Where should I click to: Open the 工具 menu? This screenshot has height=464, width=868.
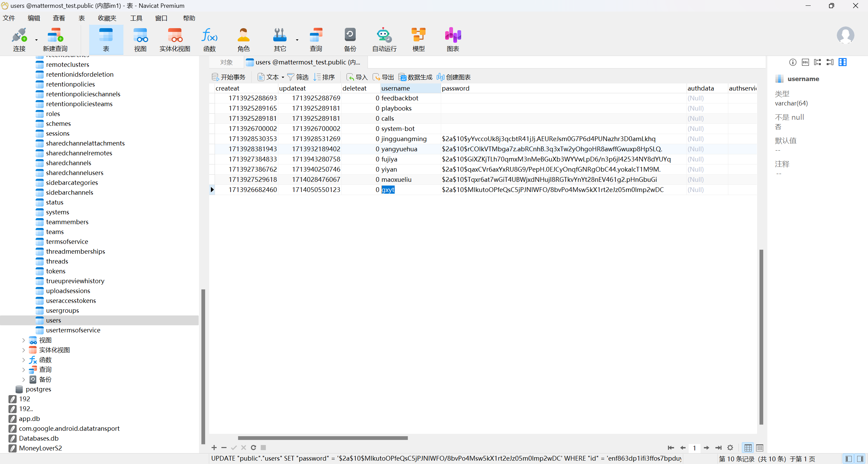click(136, 18)
